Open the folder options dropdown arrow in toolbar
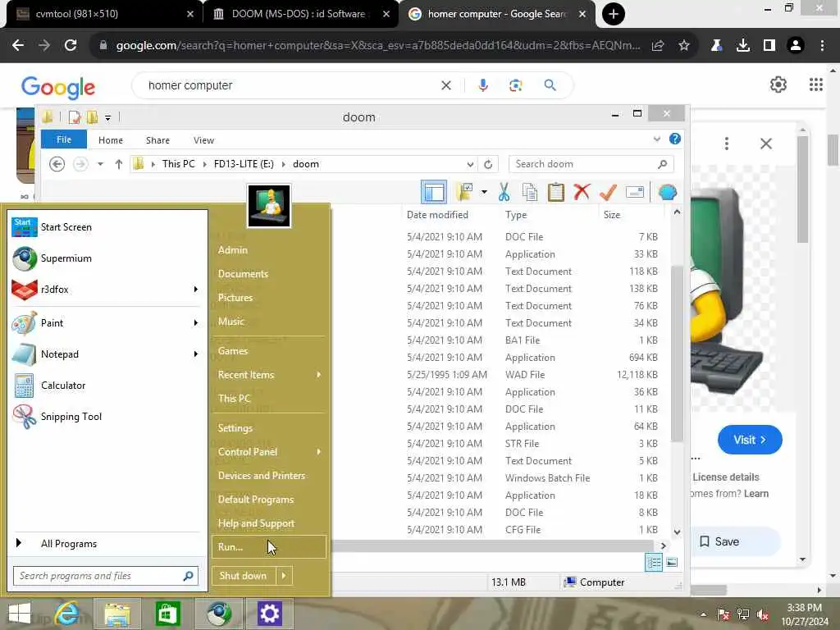The image size is (840, 630). [484, 192]
